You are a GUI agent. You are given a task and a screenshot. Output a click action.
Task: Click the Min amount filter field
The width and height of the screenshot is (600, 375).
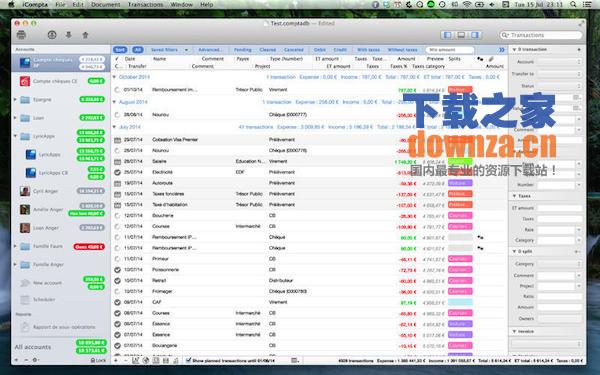point(450,50)
